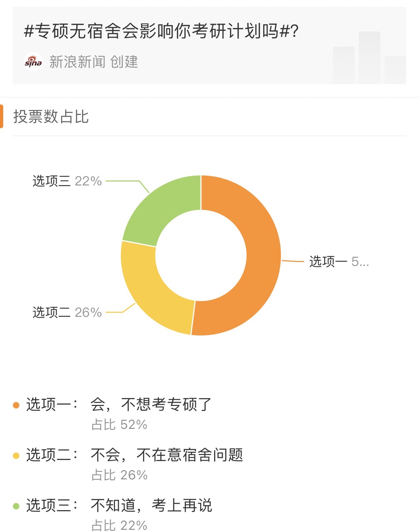Click the 选项三 22% chart label
The width and height of the screenshot is (419, 532).
(x=67, y=181)
